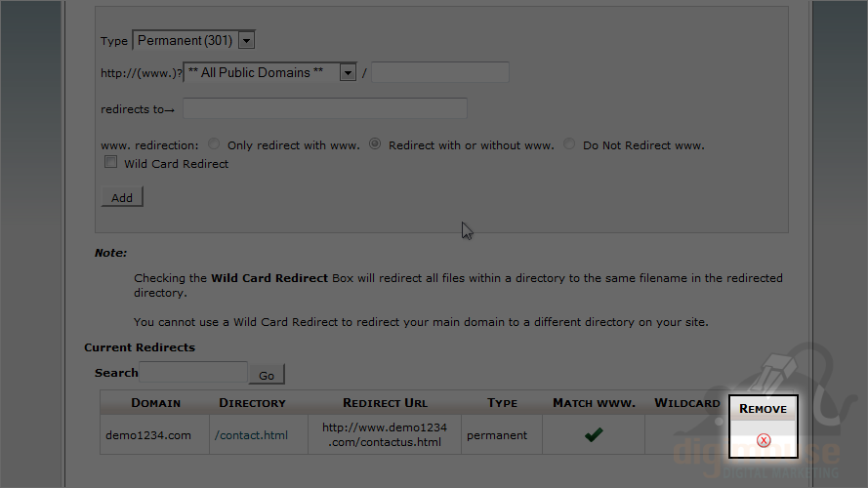This screenshot has width=868, height=488.
Task: Click the Redirect Url column header
Action: click(x=385, y=403)
